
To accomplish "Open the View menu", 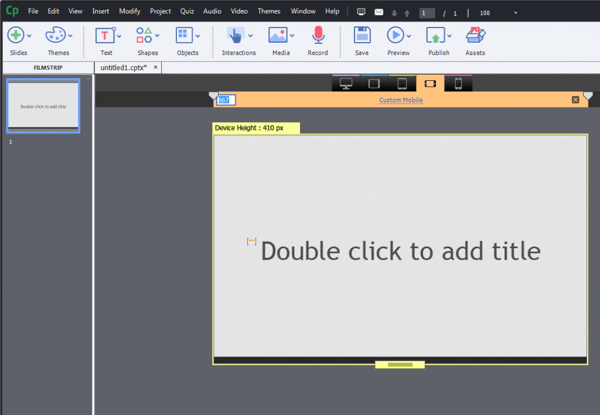I will click(x=75, y=11).
